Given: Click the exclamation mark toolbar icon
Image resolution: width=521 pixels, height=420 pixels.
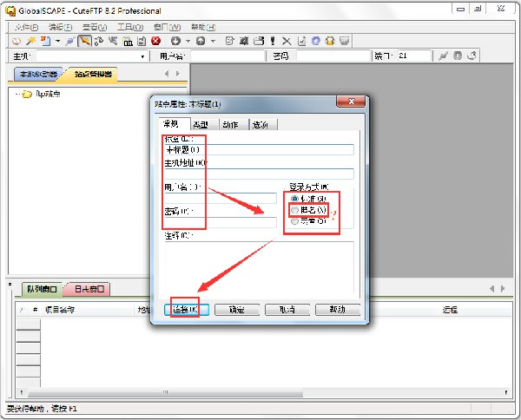Looking at the screenshot, I should pyautogui.click(x=273, y=41).
